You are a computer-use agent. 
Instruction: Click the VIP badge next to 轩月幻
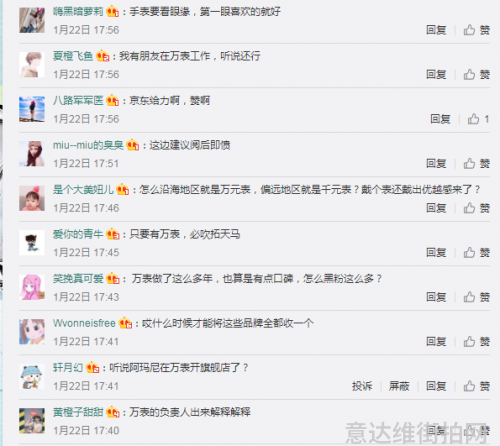[93, 367]
